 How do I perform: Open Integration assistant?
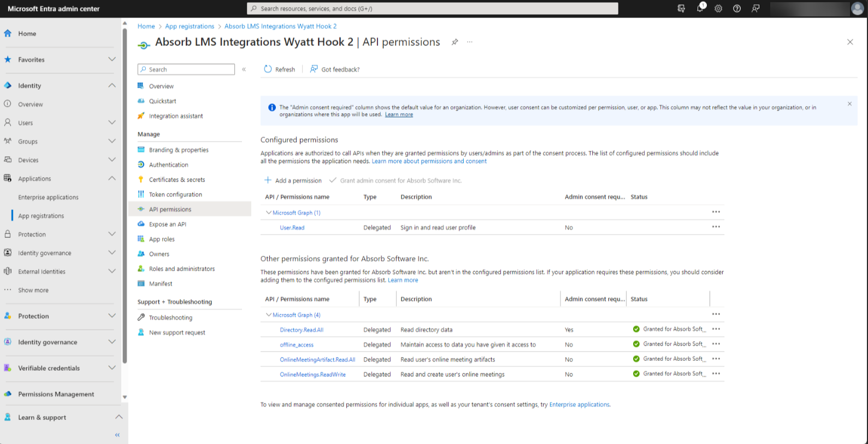click(x=176, y=116)
